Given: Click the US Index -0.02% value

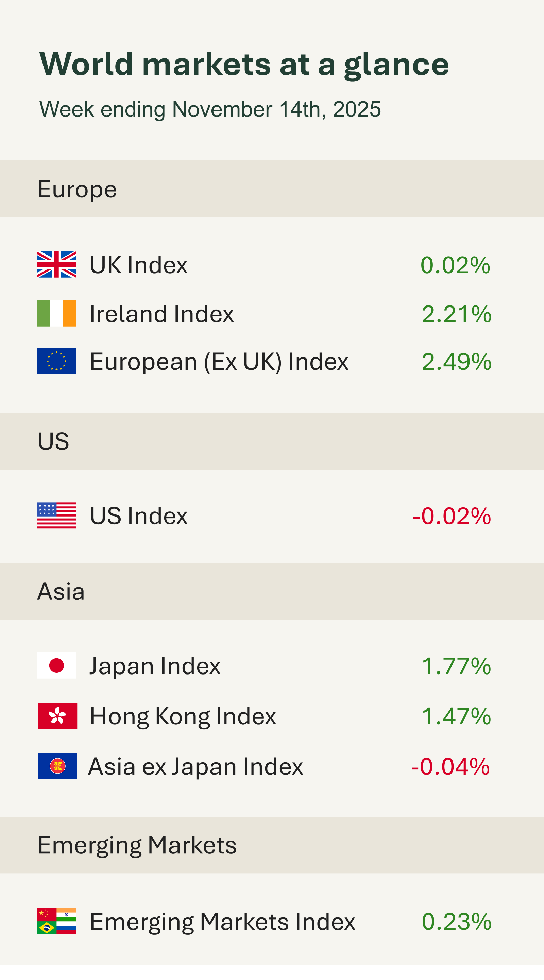Looking at the screenshot, I should click(452, 516).
